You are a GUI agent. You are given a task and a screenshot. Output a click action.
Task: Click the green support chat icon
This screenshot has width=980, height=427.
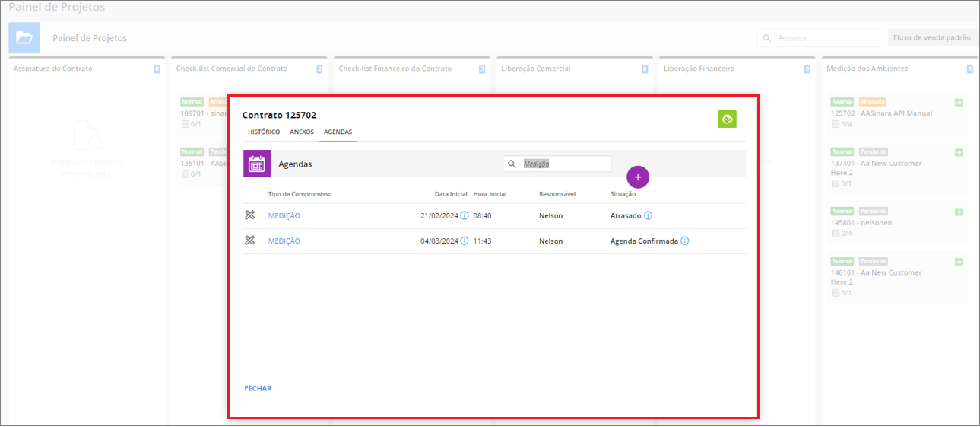pos(727,119)
